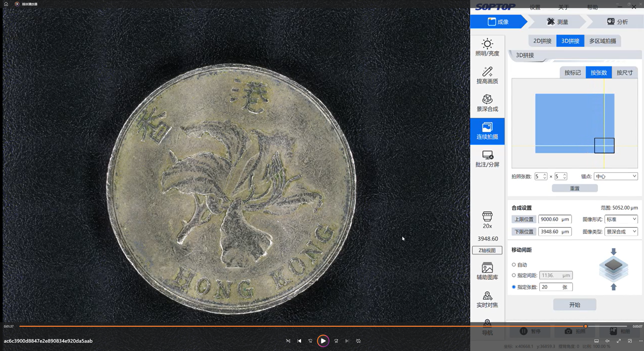
Task: Select the 连续拍摄 continuous capture tool
Action: [487, 131]
